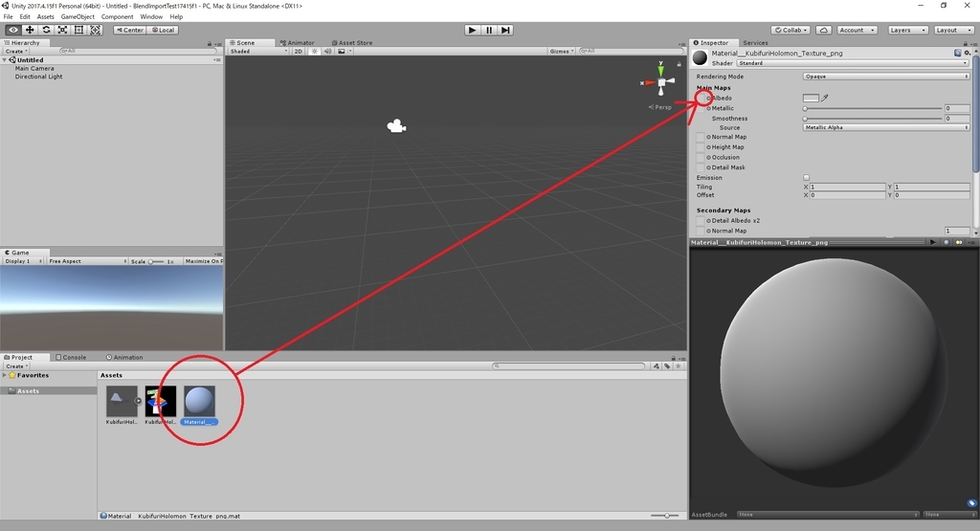Open material settings gear menu

[968, 54]
